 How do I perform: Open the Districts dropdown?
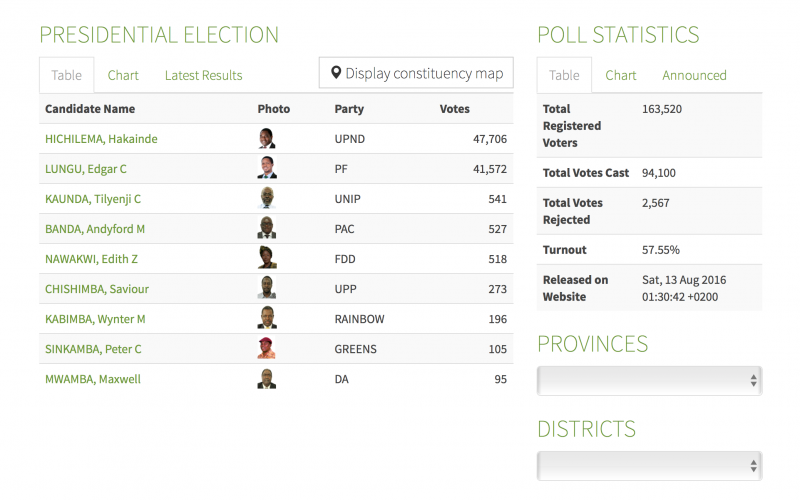tap(649, 466)
